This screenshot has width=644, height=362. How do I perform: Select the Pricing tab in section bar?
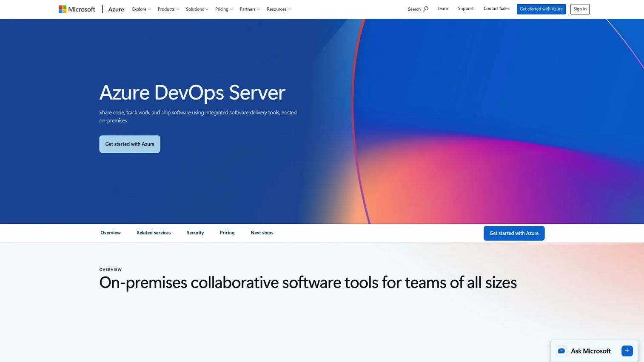pos(227,233)
